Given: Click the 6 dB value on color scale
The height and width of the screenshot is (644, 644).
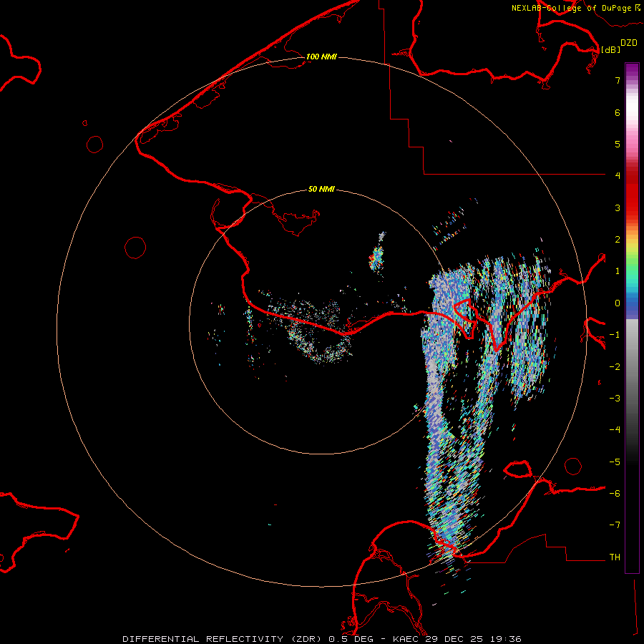Looking at the screenshot, I should pos(618,112).
